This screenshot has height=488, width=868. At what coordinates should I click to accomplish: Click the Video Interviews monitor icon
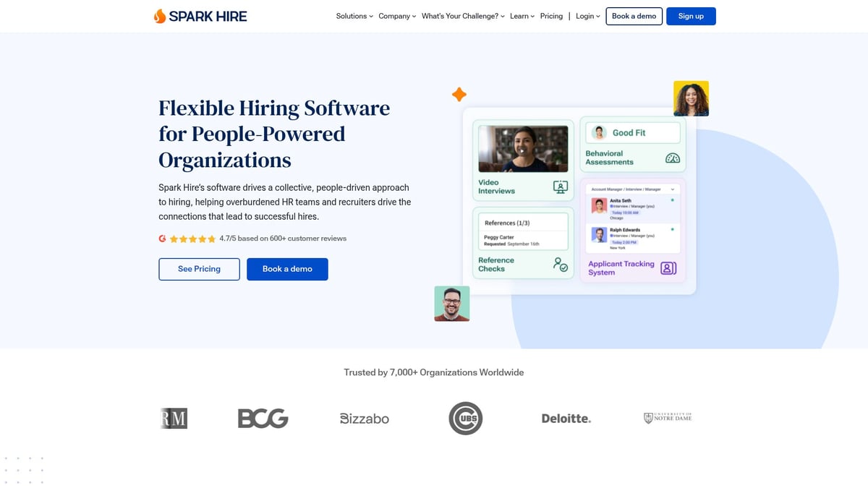click(x=560, y=187)
